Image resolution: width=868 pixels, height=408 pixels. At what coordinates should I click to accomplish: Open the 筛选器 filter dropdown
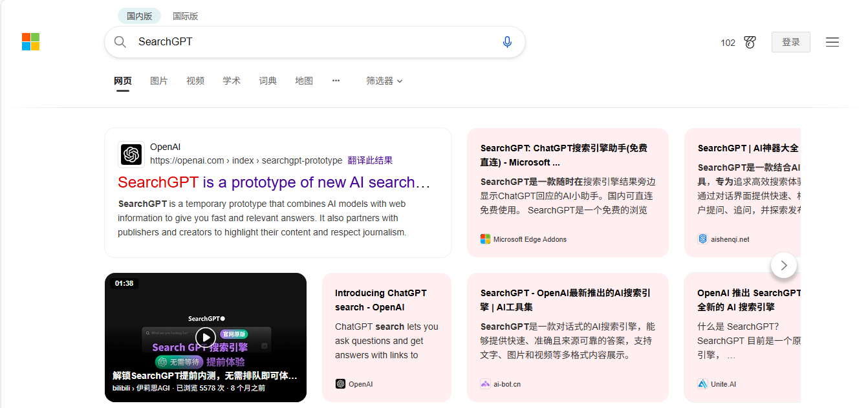pos(384,81)
